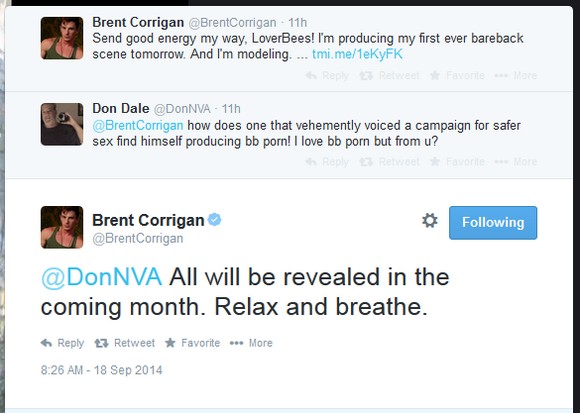
Task: Retweet the main Brent Corrigan tweet
Action: click(124, 343)
